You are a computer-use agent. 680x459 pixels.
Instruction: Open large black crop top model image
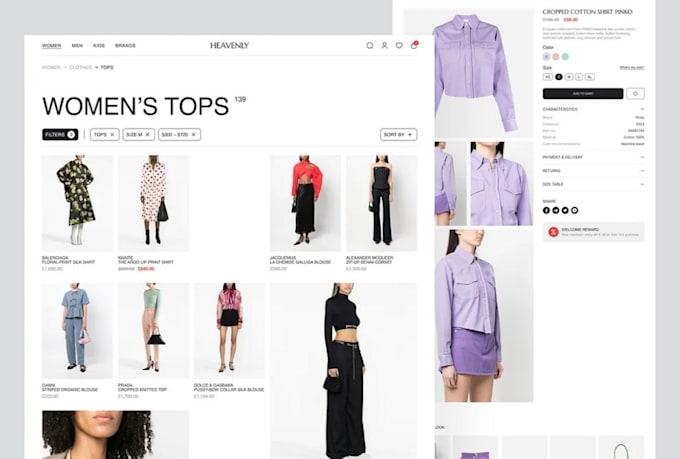pos(343,371)
